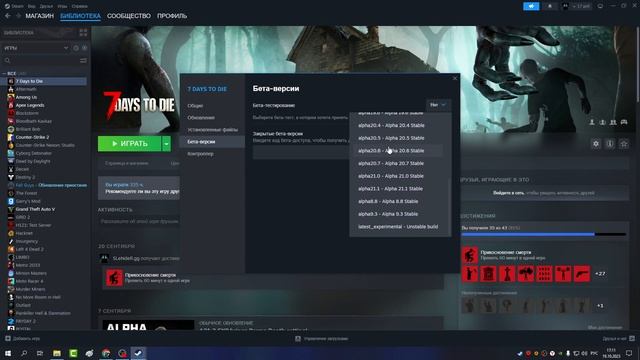Open the Установленные файлы tab
Image resolution: width=640 pixels, height=360 pixels.
coord(212,130)
